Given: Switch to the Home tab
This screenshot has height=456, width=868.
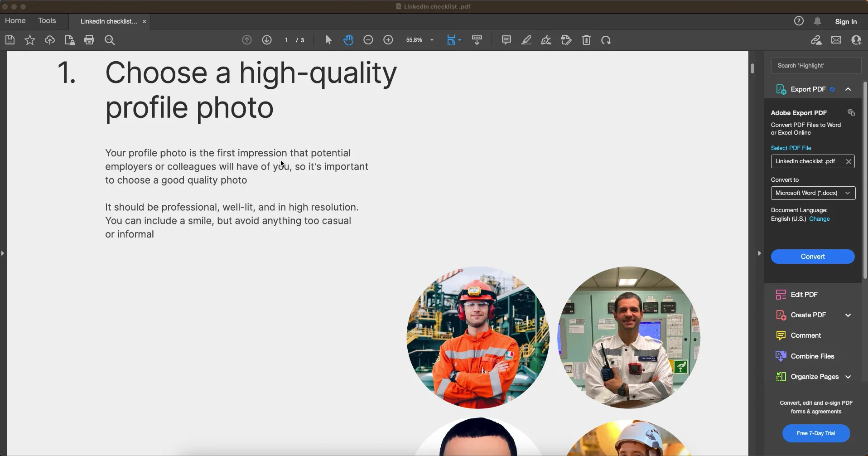Looking at the screenshot, I should (x=15, y=21).
